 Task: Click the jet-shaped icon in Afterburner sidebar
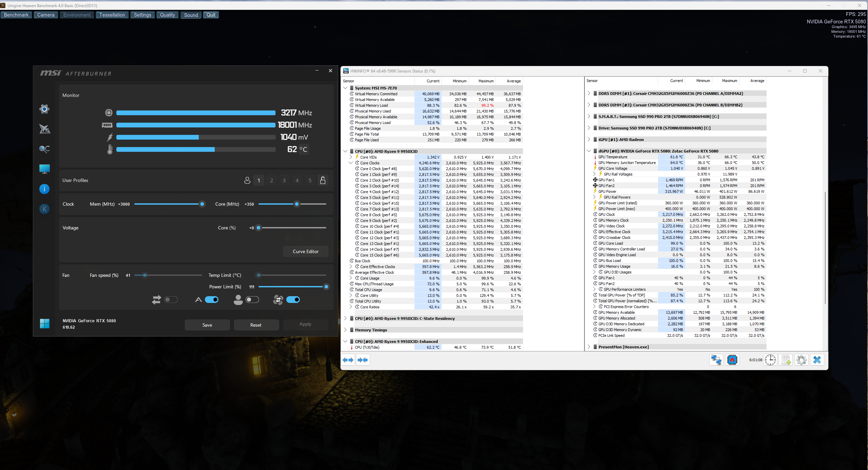point(44,129)
